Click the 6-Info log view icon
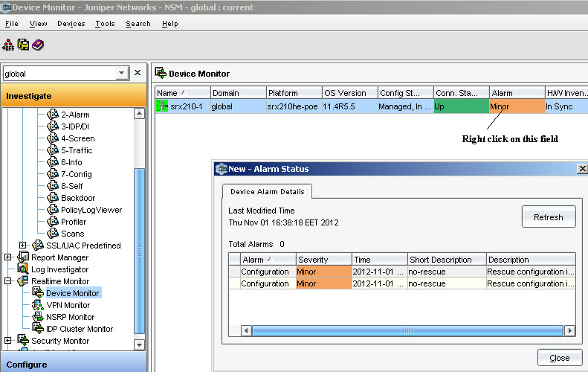 tap(53, 161)
